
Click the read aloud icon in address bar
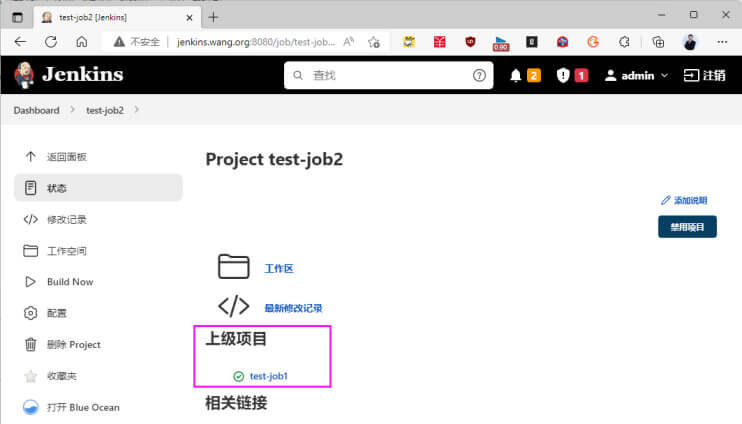349,42
